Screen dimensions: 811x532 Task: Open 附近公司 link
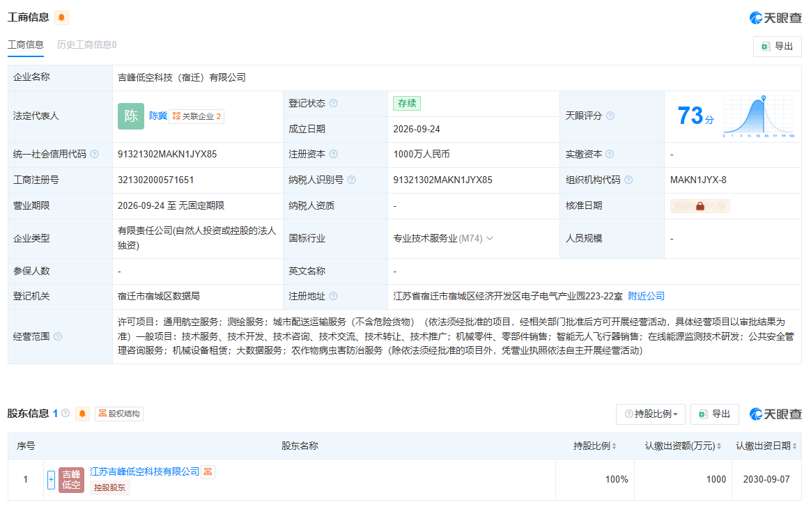click(646, 296)
